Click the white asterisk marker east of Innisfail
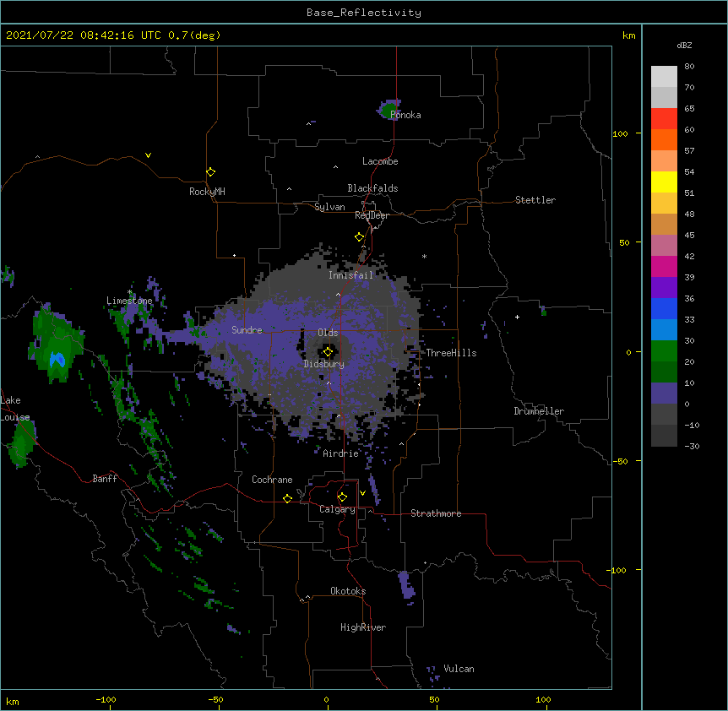 click(x=424, y=256)
